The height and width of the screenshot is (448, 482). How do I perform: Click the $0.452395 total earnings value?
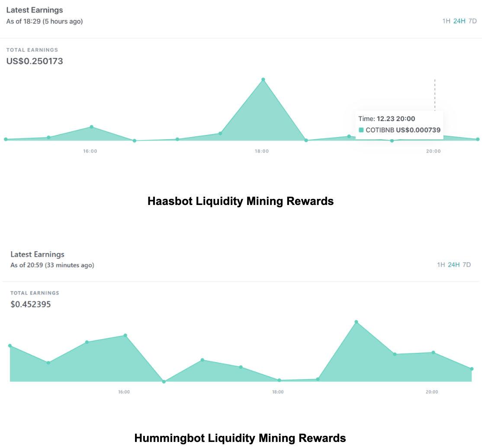tap(31, 304)
